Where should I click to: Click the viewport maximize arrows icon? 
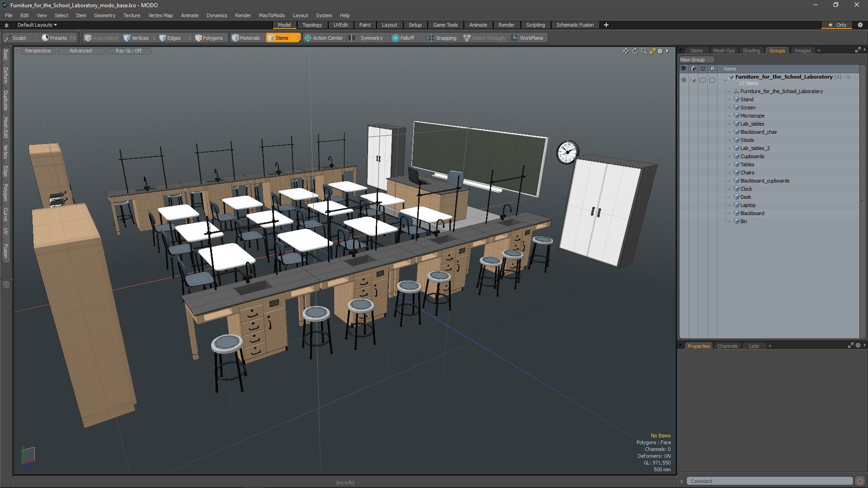point(652,51)
